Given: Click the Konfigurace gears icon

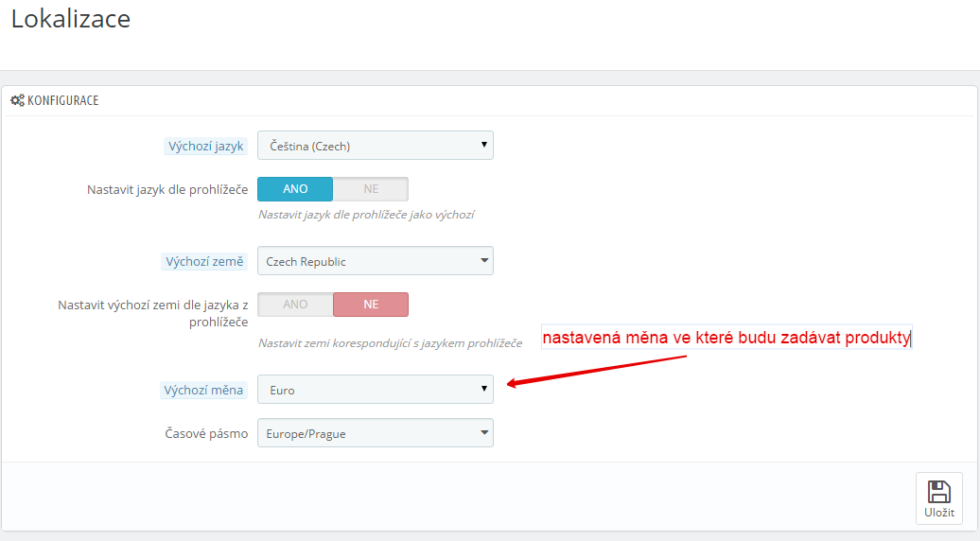Looking at the screenshot, I should [17, 100].
